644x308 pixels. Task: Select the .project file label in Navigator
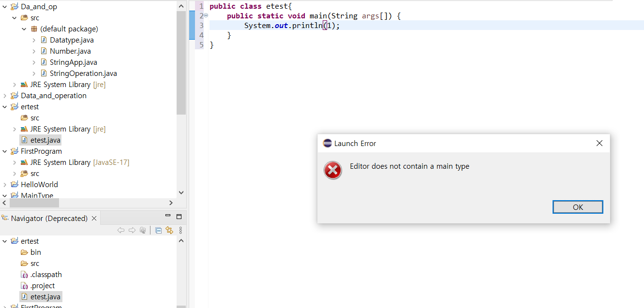click(43, 286)
